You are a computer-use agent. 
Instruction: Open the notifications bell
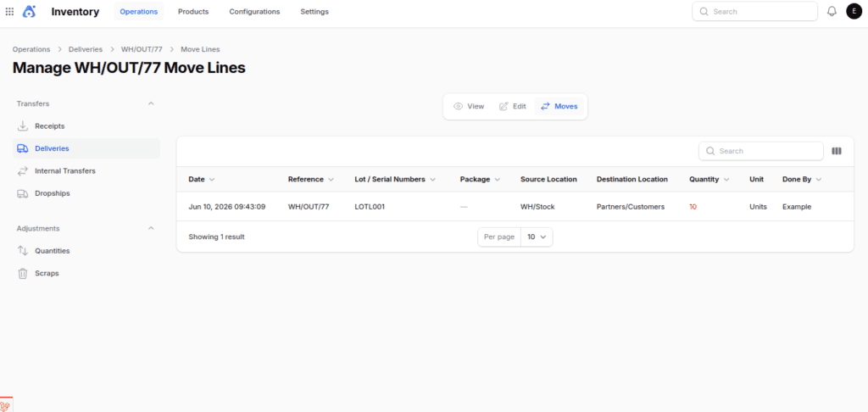coord(832,11)
